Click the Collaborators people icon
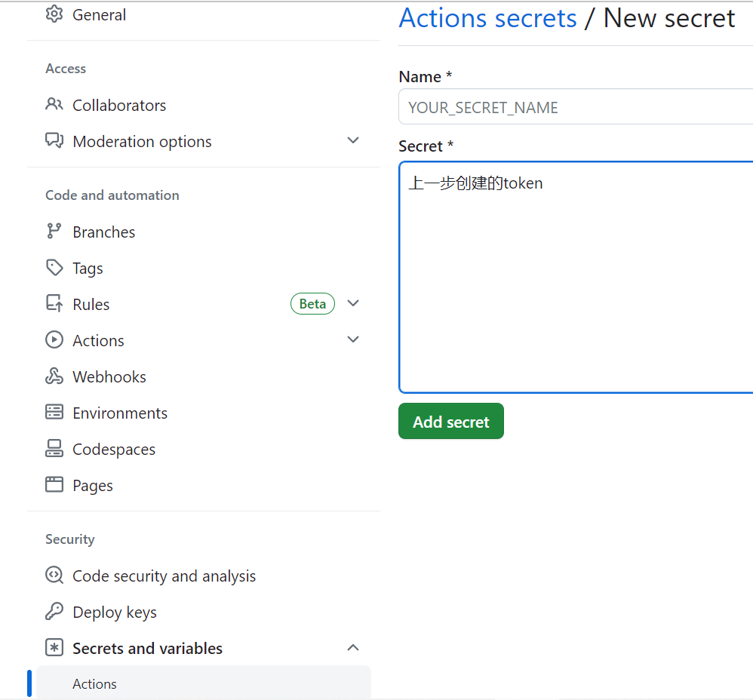 tap(54, 104)
